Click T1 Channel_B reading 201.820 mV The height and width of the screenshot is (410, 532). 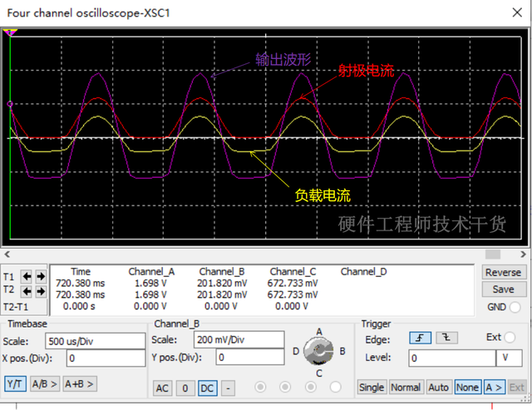tap(222, 283)
